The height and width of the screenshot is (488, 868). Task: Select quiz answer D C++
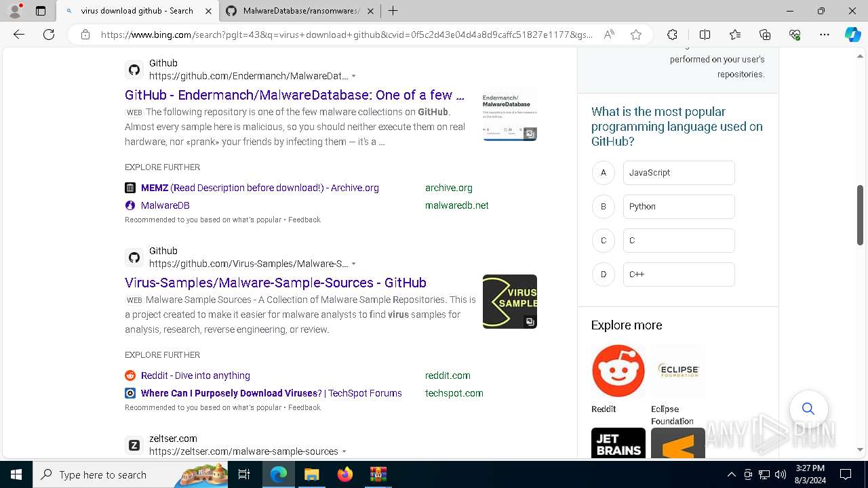tap(679, 274)
